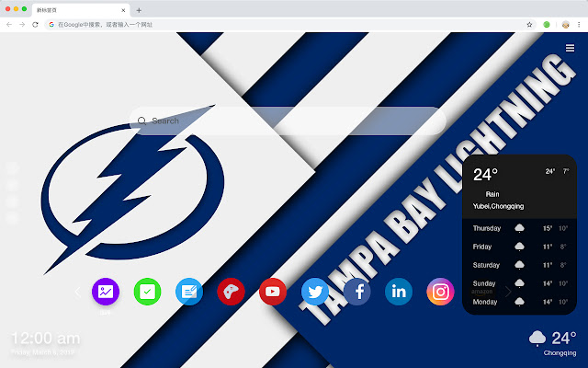Open the purple wallpaper gallery shortcut
This screenshot has width=588, height=368.
pos(106,292)
